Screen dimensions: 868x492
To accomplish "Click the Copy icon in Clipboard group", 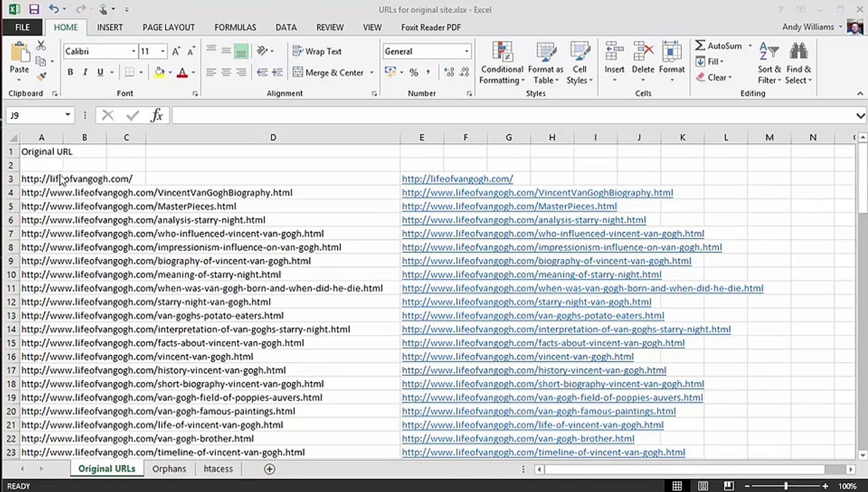I will pos(41,61).
